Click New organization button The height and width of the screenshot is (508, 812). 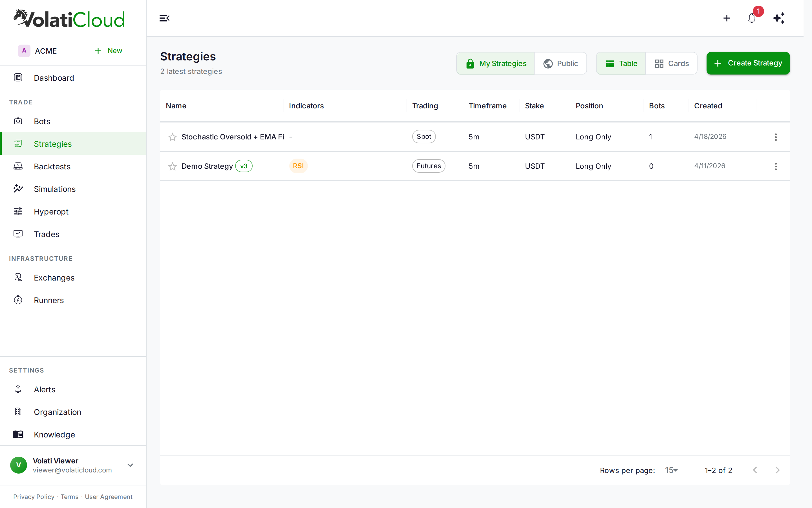(108, 51)
